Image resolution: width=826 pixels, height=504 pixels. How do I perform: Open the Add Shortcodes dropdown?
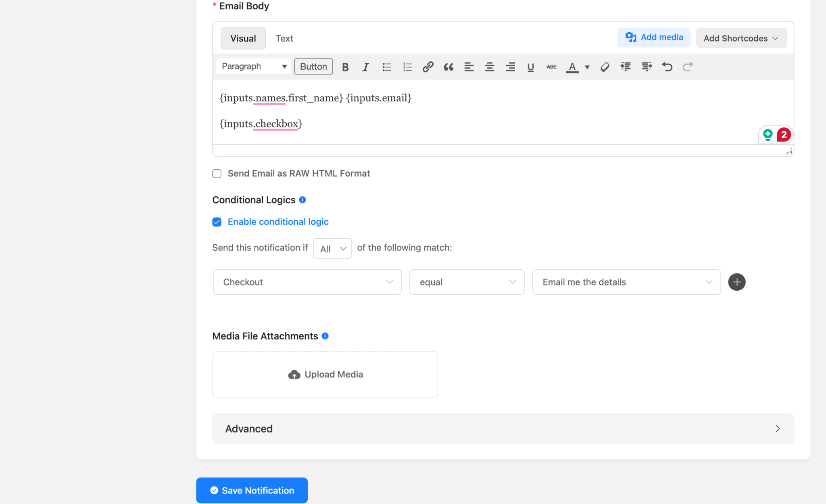[741, 38]
